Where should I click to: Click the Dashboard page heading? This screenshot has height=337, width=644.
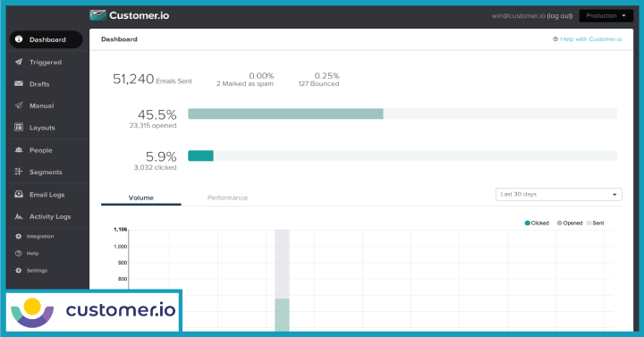pyautogui.click(x=119, y=39)
